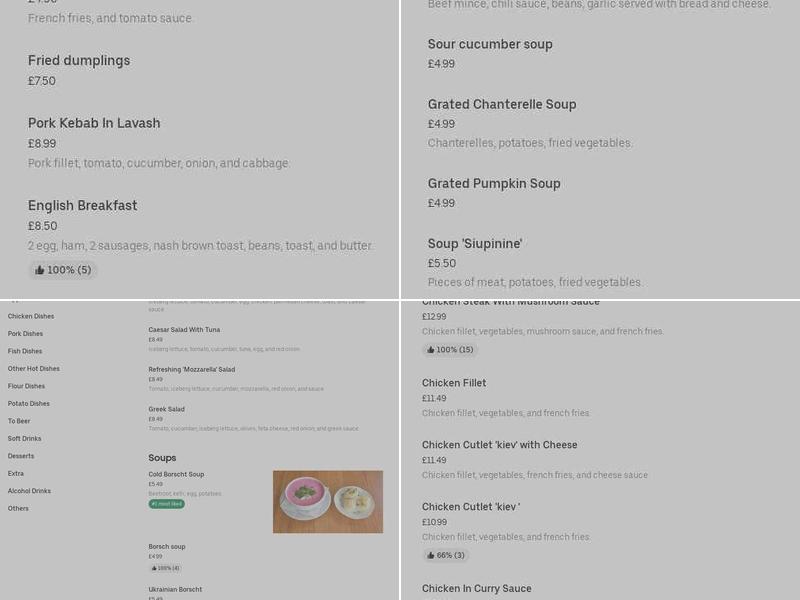The width and height of the screenshot is (800, 600).
Task: Open the Grated Pumpkin Soup item
Action: 493,183
